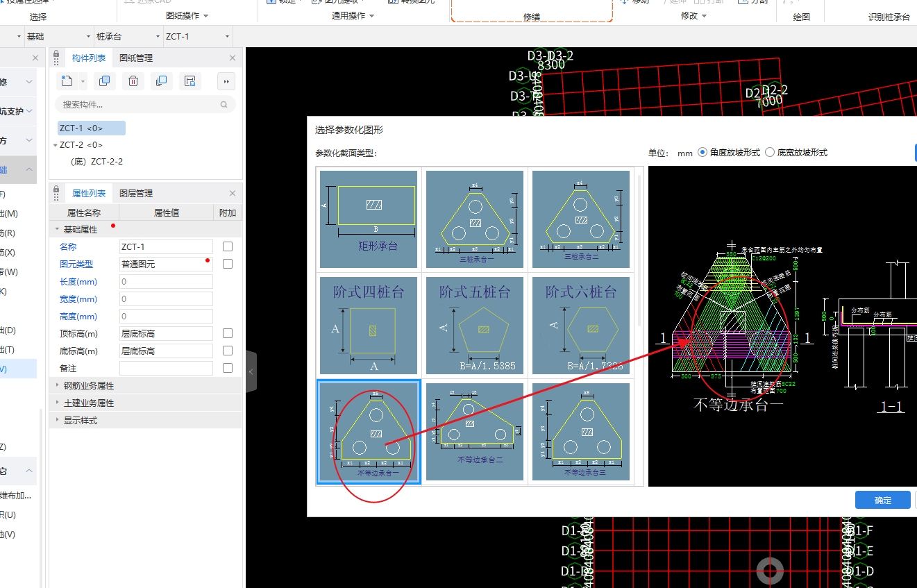Select 底宽放坡形式 radio option
The image size is (917, 588).
770,153
